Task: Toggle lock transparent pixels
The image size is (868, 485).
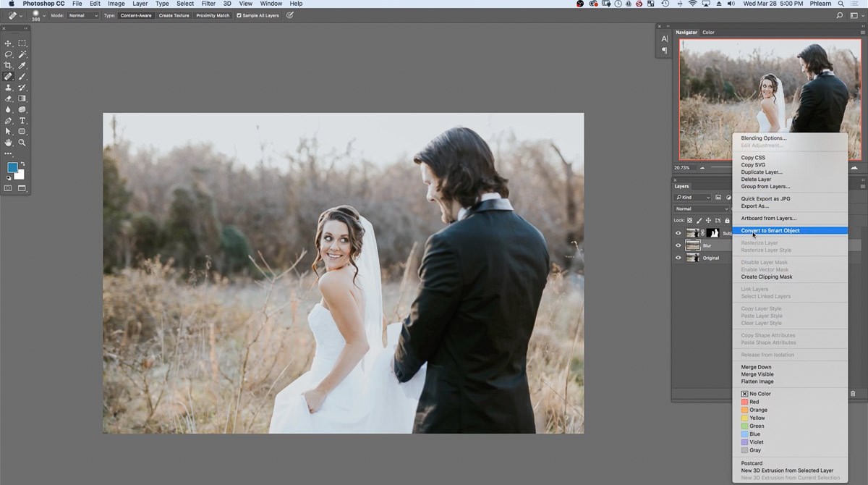Action: pyautogui.click(x=690, y=220)
